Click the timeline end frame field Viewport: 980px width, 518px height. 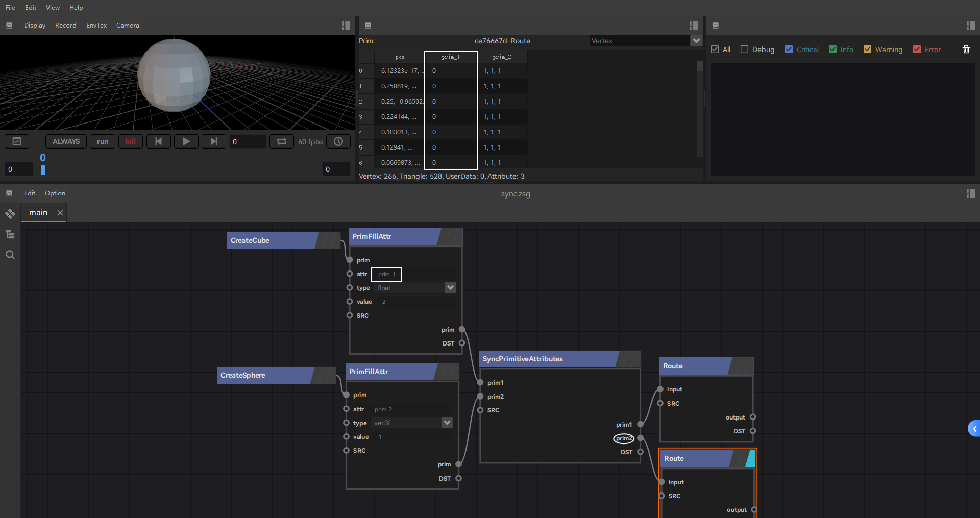coord(336,169)
